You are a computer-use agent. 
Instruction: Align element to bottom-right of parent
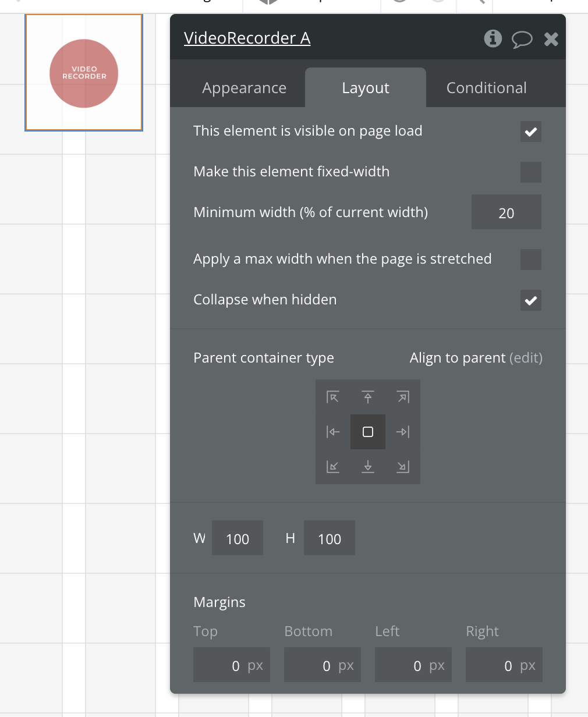403,467
